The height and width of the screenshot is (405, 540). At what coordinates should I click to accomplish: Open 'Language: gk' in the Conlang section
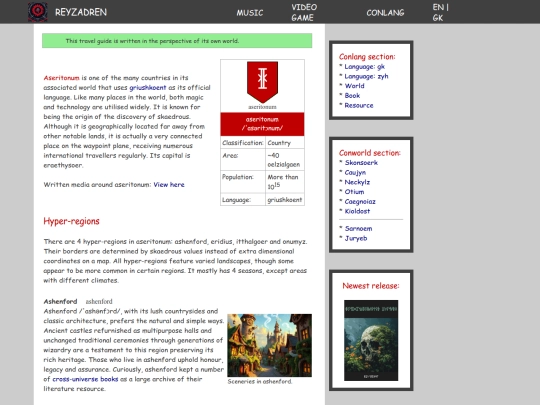(x=364, y=67)
